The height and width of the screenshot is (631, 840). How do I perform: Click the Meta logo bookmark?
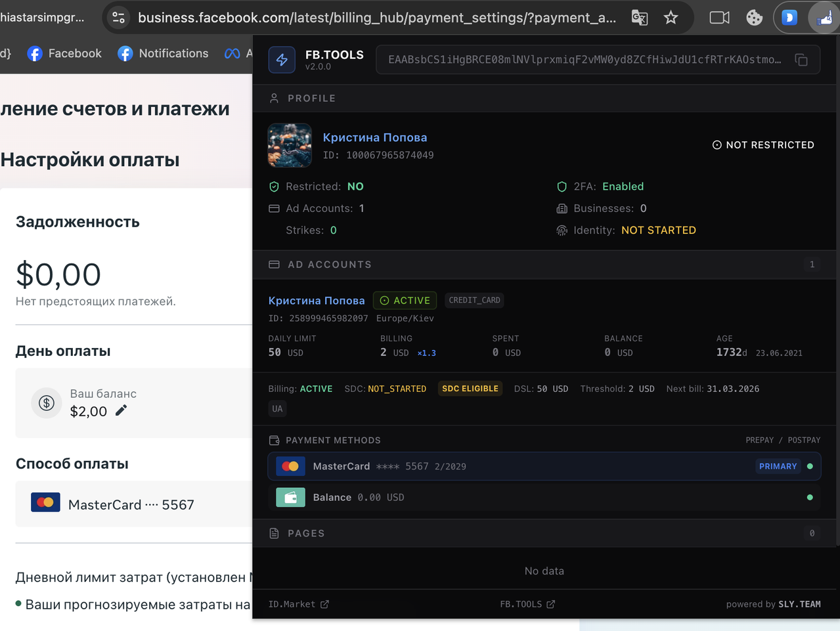(x=232, y=53)
